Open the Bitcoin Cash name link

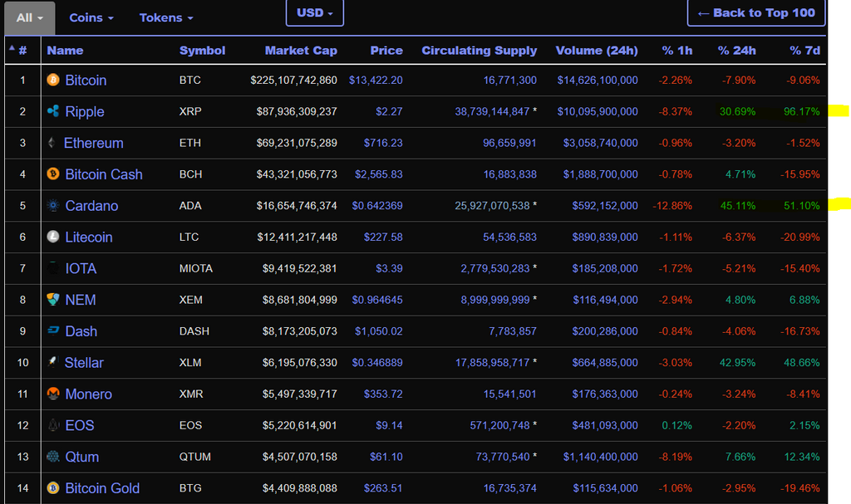coord(104,174)
